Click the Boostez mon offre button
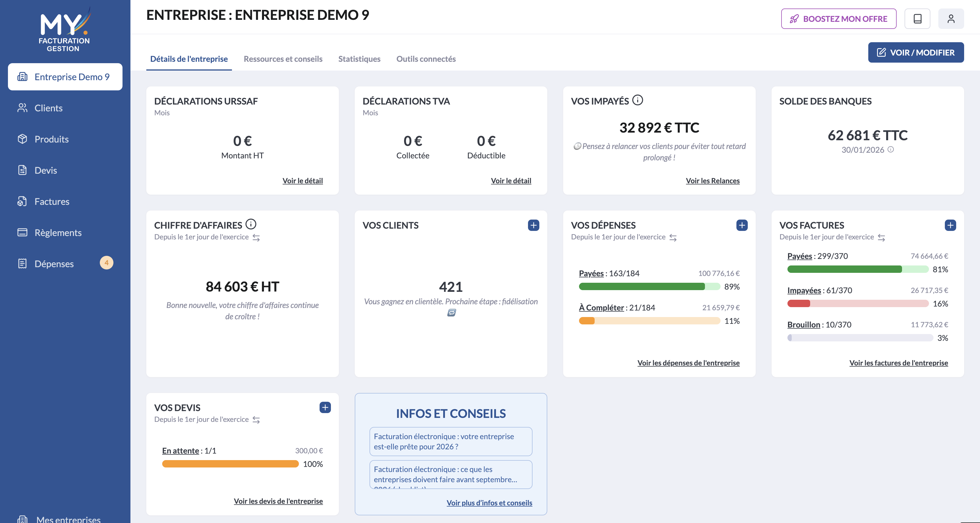Viewport: 980px width, 523px height. [x=839, y=19]
